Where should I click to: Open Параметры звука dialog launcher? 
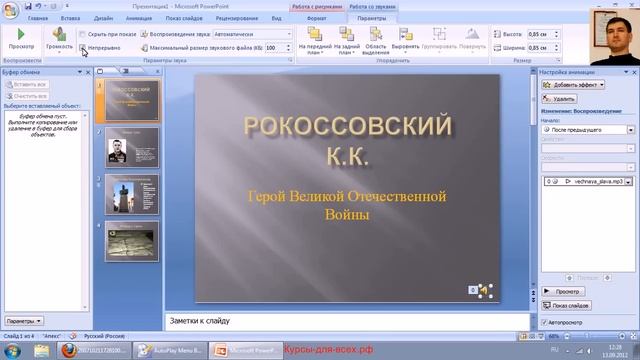click(x=290, y=60)
